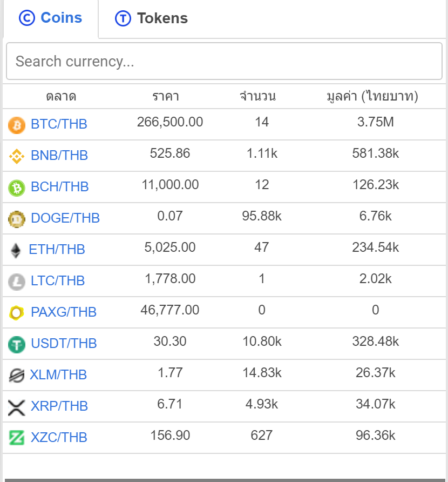Image resolution: width=448 pixels, height=482 pixels.
Task: Open the USDT/THB market link
Action: pos(64,344)
